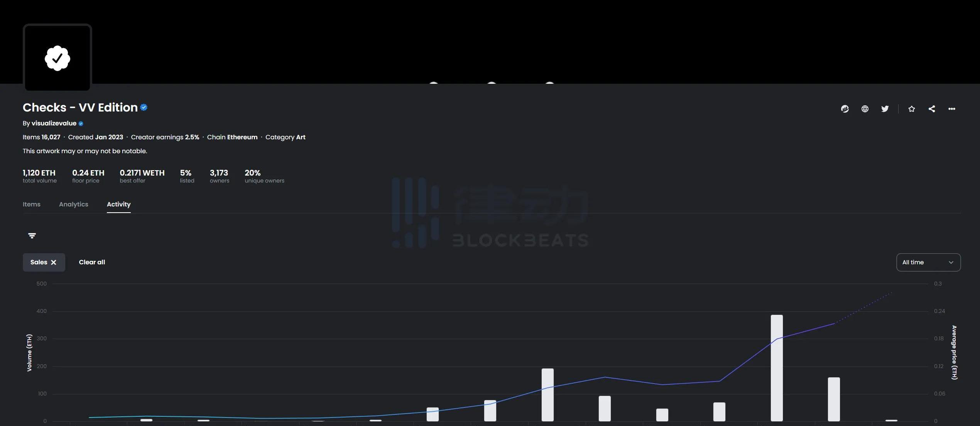Click the Average price (ETH) axis label
Image resolution: width=980 pixels, height=426 pixels.
coord(954,353)
